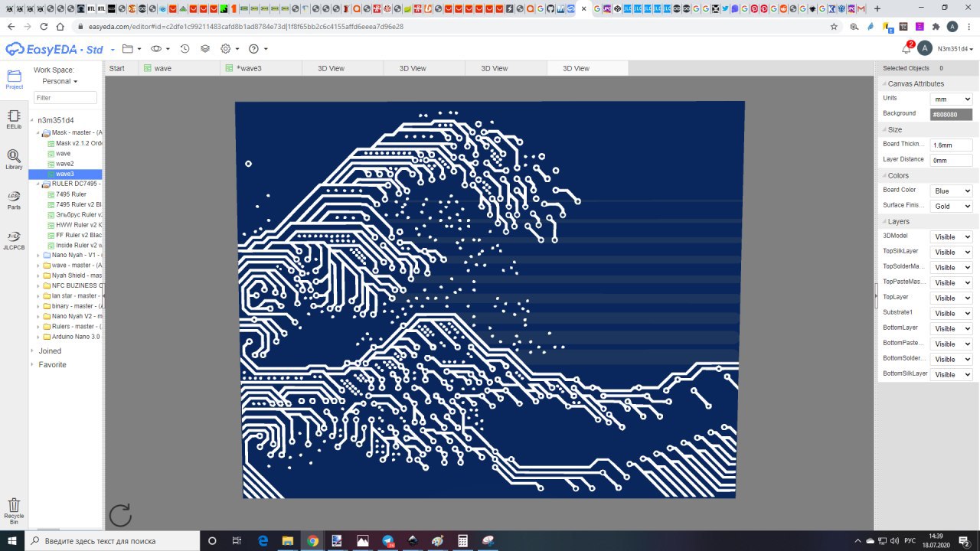Open the Personal workspace dropdown
Viewport: 980px width, 551px height.
(60, 81)
